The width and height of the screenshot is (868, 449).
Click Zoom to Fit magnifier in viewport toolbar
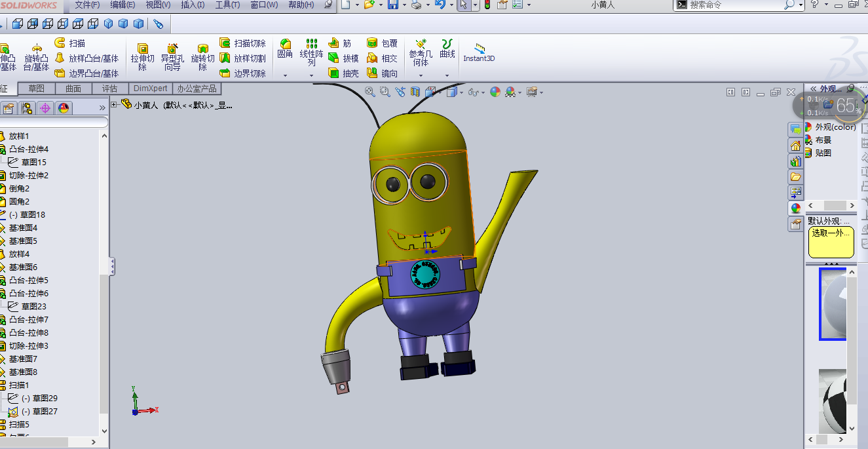click(370, 92)
